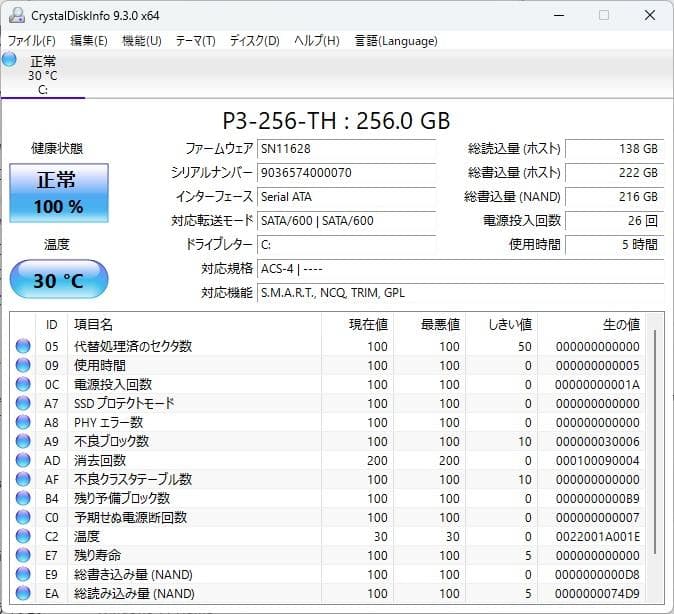The image size is (674, 614).
Task: Click the status orb for attribute EA
Action: point(23,593)
